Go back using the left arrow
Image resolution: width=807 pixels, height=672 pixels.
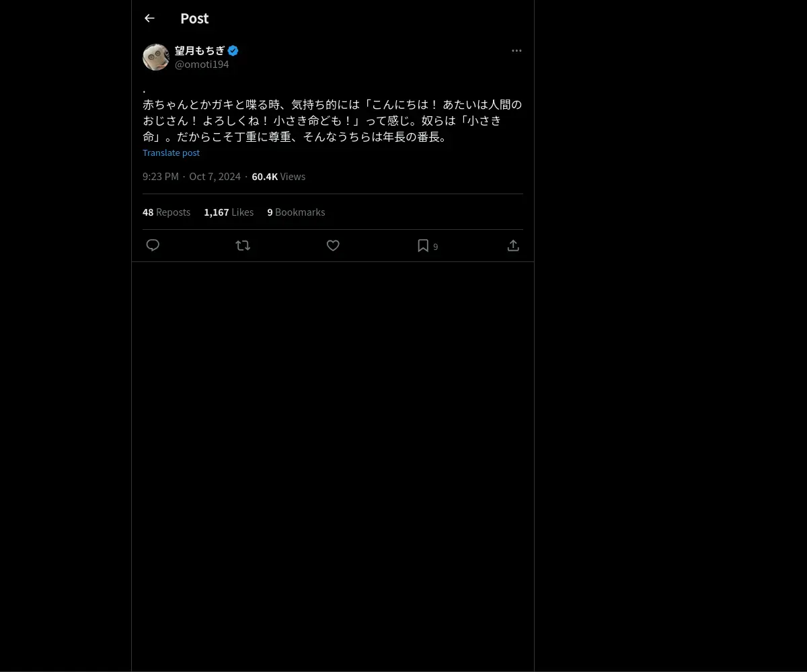[149, 18]
